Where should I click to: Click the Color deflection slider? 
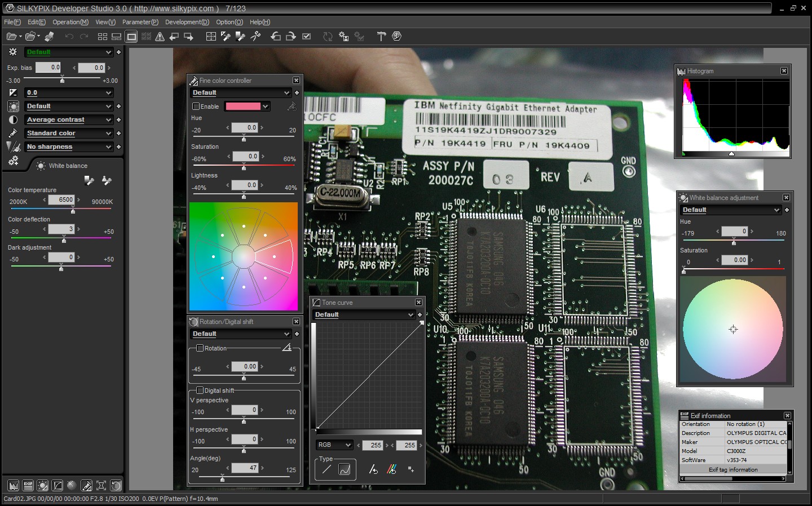(61, 238)
